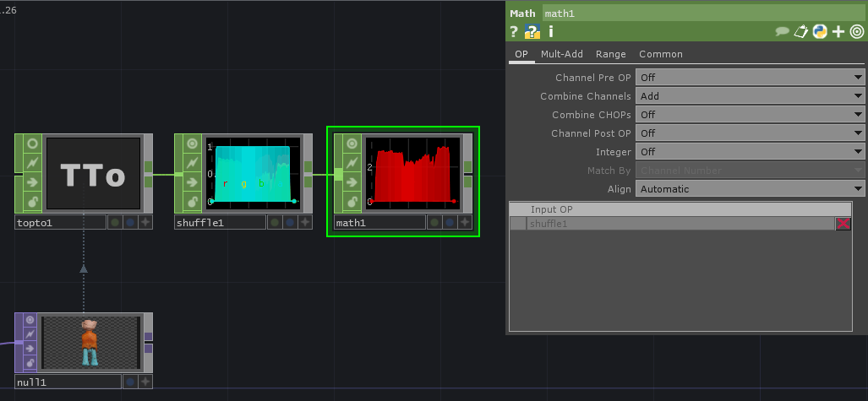868x401 pixels.
Task: Switch to the Range parameter tab
Action: (x=610, y=54)
